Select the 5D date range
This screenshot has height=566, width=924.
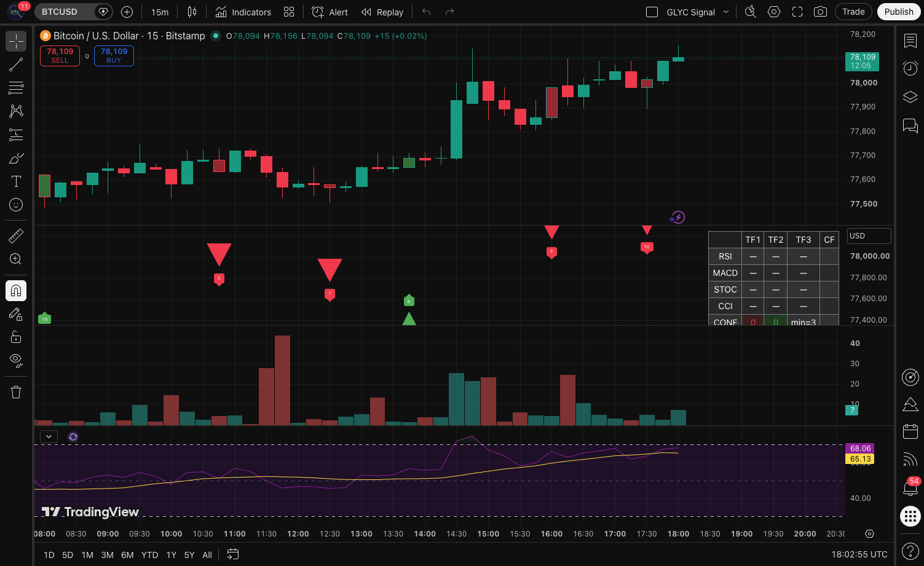coord(68,554)
